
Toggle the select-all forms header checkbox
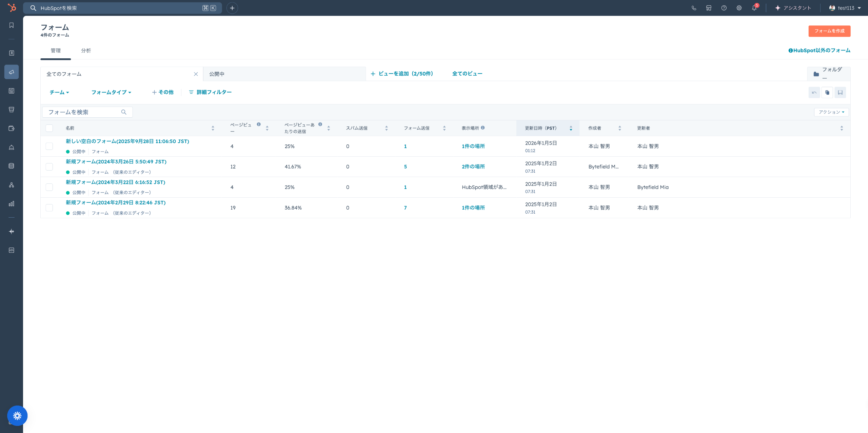(50, 128)
